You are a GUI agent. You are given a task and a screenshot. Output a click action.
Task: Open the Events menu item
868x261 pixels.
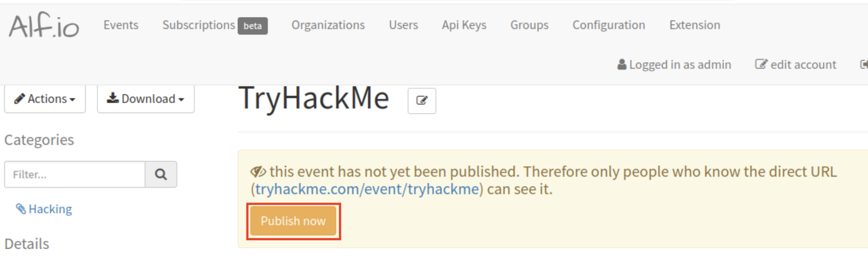[x=121, y=25]
